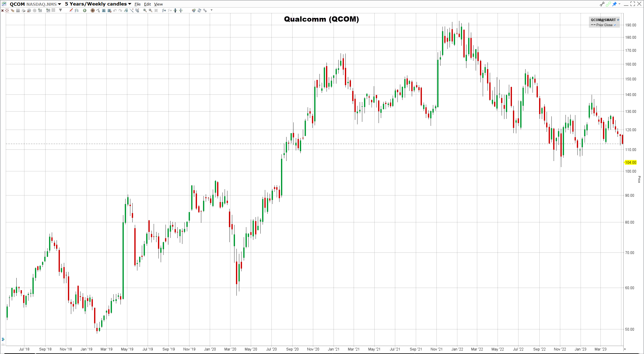Click the Qualcomm (QCOM) chart title

pos(321,19)
